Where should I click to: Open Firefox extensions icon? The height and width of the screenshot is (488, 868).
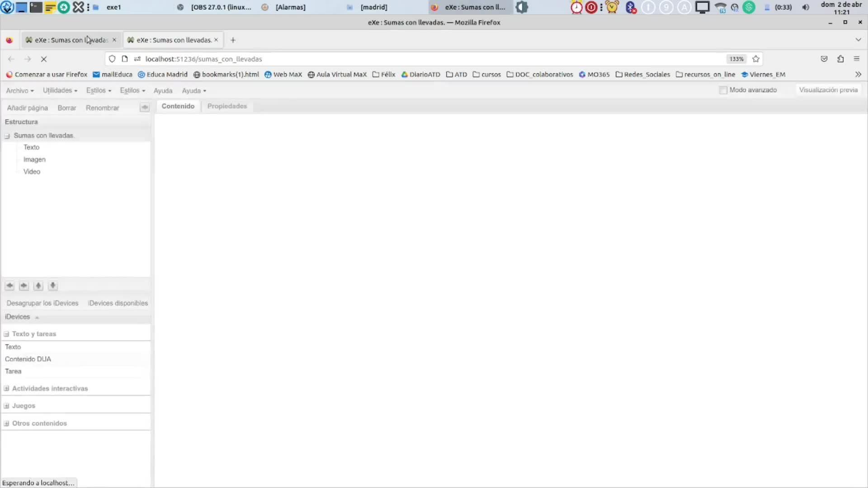[840, 59]
